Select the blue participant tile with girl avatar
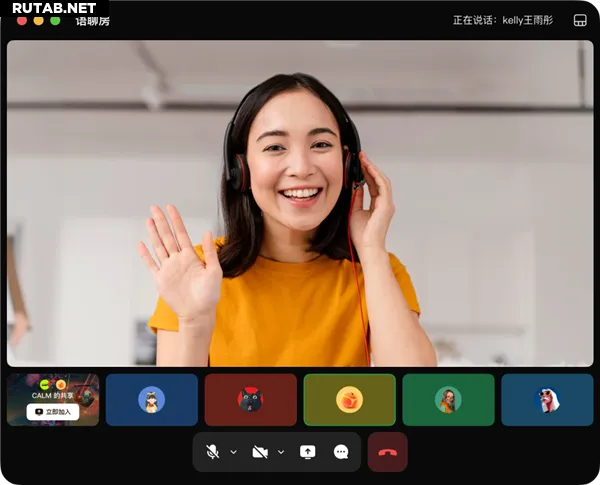 pyautogui.click(x=151, y=400)
